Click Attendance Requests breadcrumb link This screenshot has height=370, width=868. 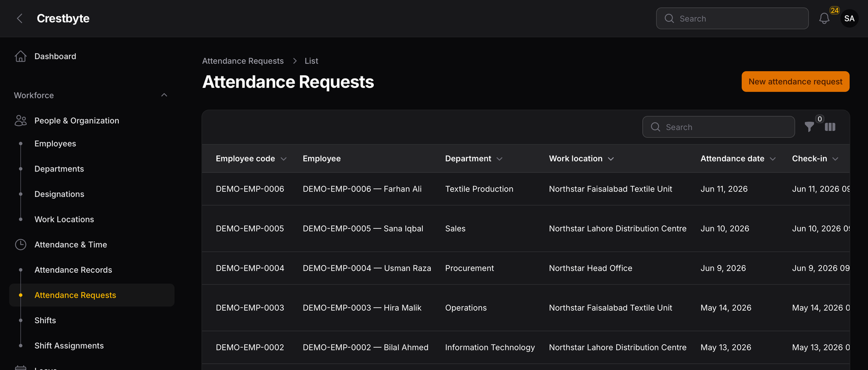[x=243, y=61]
